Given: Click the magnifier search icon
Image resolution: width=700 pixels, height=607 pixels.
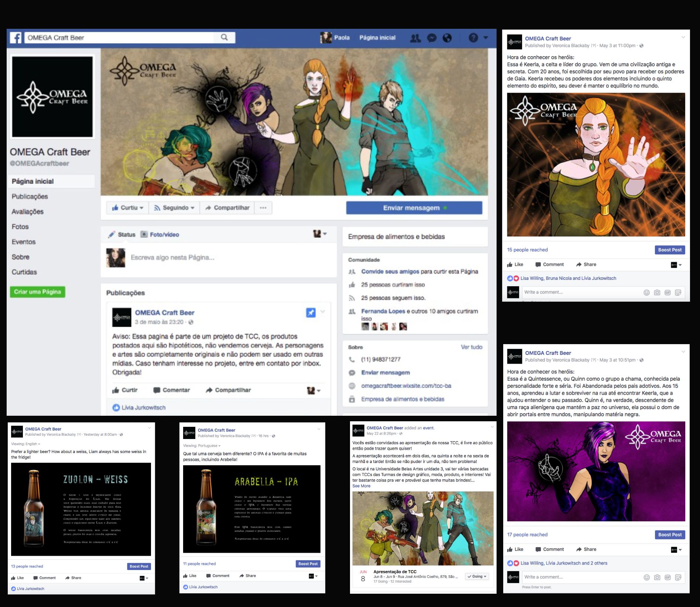Looking at the screenshot, I should (x=224, y=37).
